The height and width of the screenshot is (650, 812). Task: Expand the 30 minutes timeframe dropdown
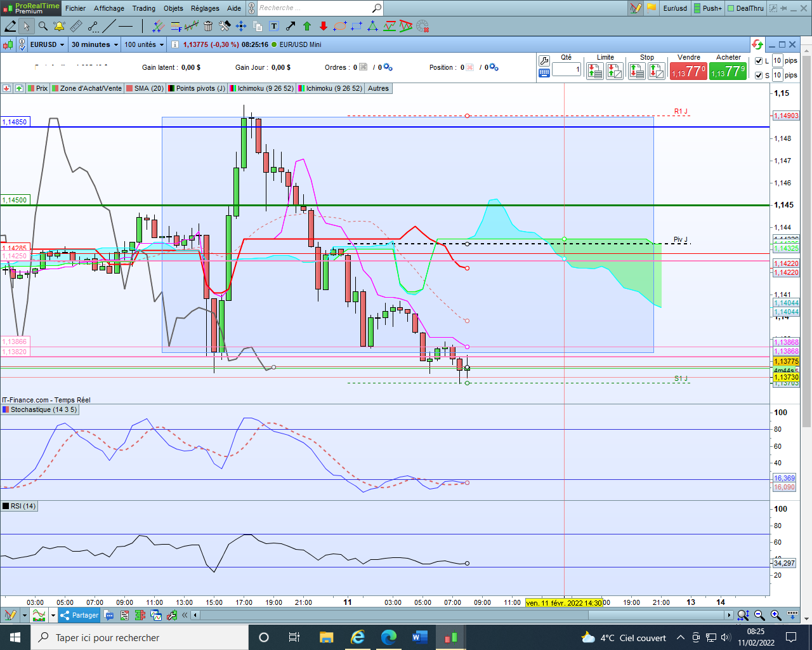click(x=95, y=44)
